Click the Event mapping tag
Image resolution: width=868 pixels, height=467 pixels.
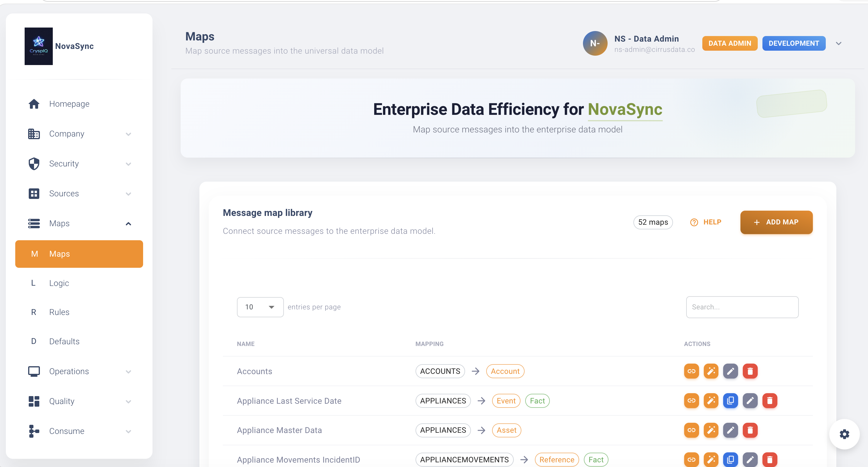click(506, 401)
